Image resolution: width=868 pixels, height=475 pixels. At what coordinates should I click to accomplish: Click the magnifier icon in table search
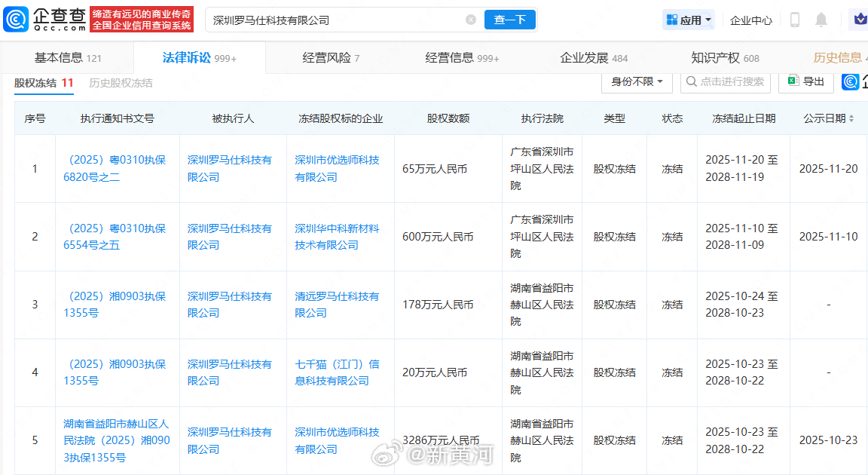click(x=691, y=81)
